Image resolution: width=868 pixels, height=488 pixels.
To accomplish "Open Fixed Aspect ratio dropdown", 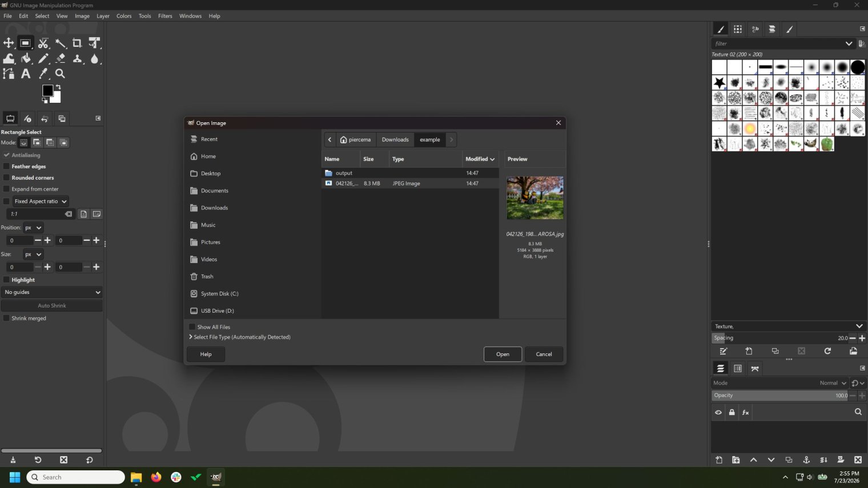I will (x=41, y=201).
